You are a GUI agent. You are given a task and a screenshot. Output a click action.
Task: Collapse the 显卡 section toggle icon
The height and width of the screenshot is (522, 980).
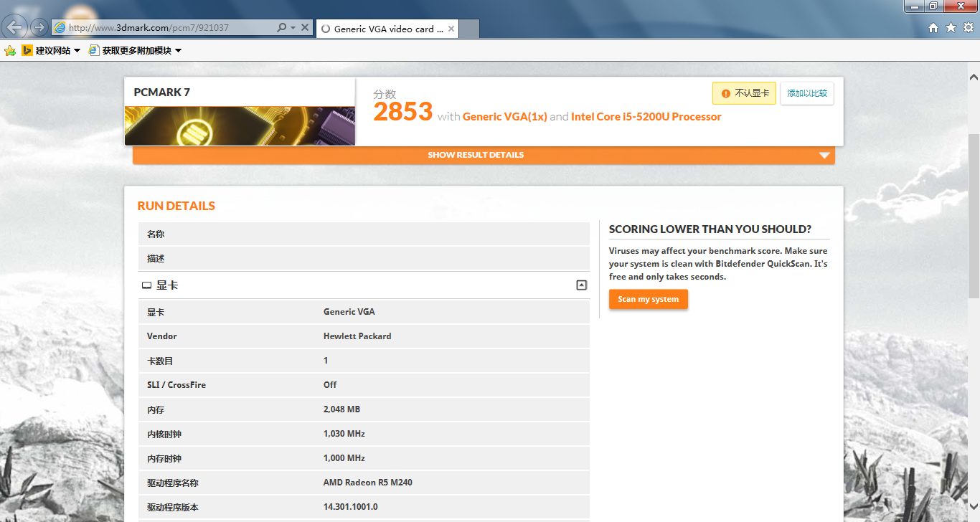point(581,285)
